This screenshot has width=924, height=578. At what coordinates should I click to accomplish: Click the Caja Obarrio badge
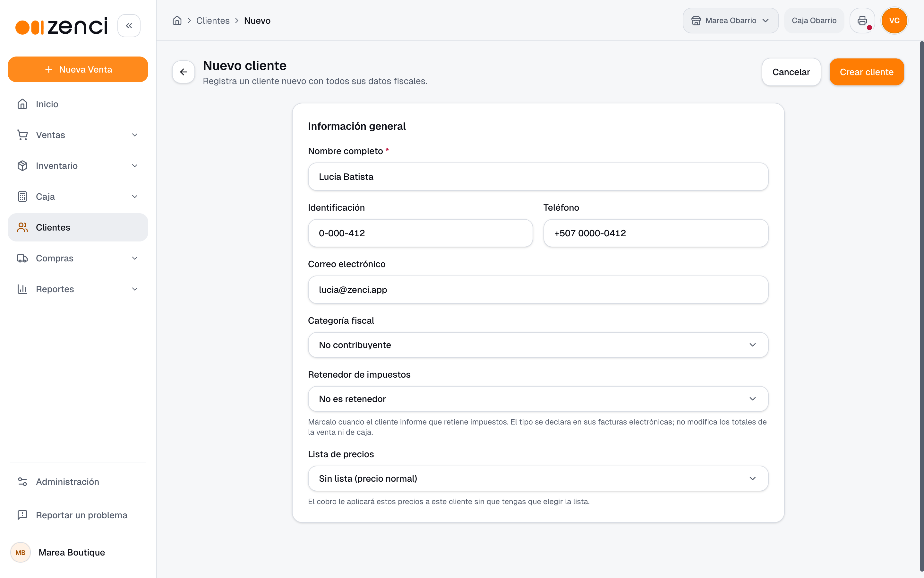814,21
